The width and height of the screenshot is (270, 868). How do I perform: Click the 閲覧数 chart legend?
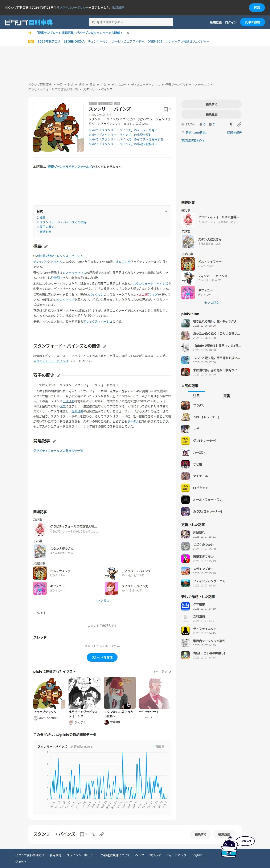coord(158,747)
